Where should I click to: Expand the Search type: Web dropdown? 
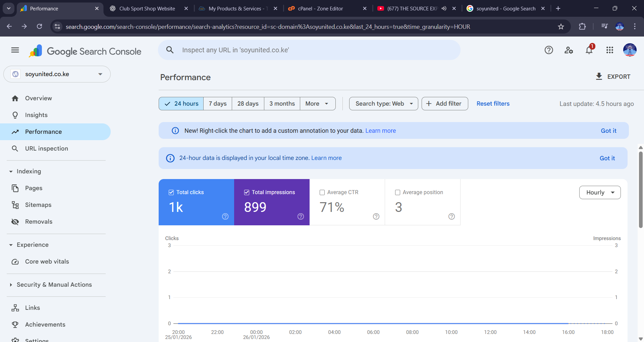click(x=383, y=104)
